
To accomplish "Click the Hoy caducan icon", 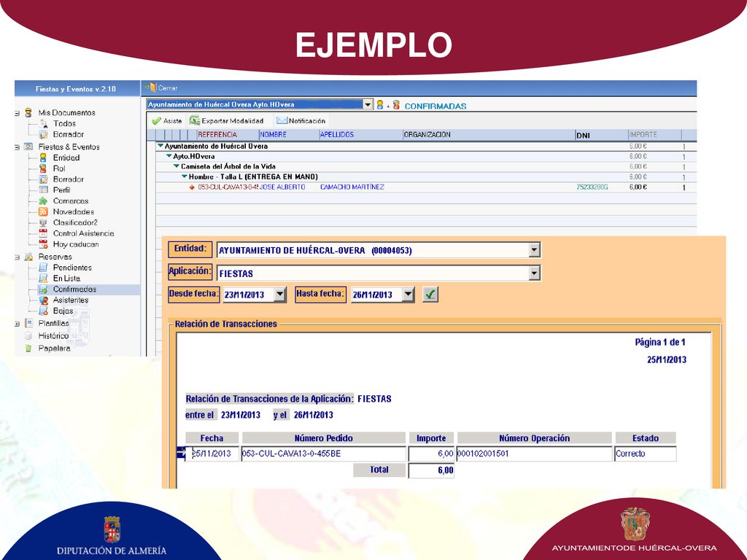I will (x=43, y=244).
